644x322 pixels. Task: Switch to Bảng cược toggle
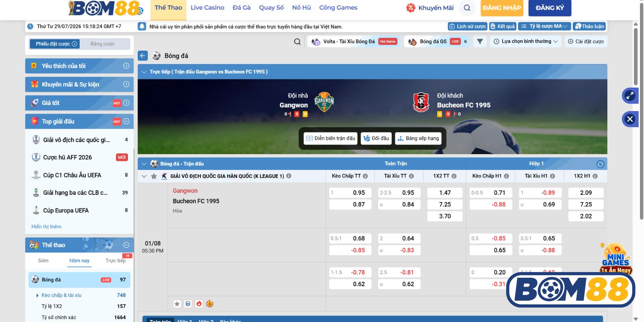point(103,44)
